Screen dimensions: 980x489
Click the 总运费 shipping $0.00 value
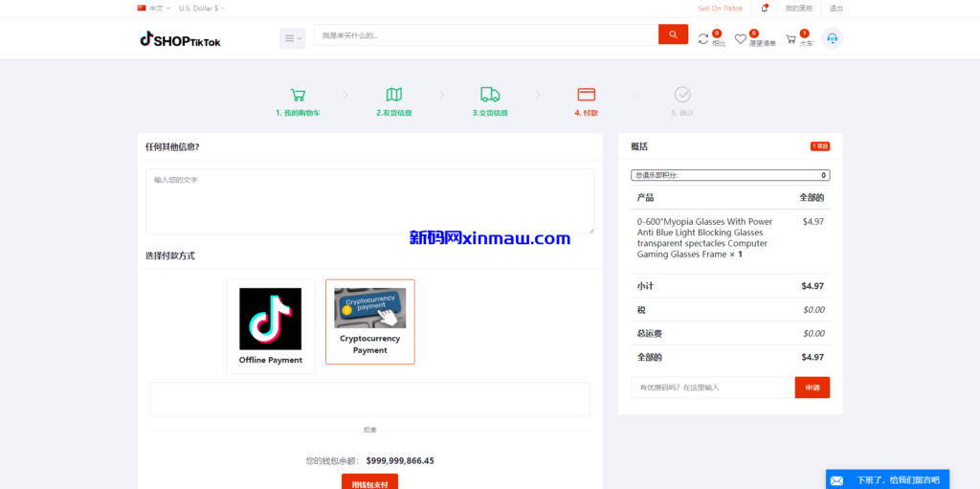(813, 333)
